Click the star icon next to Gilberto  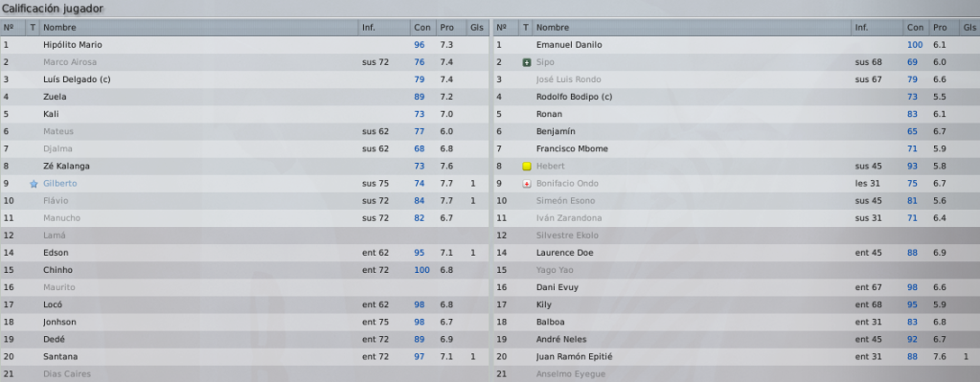pos(34,184)
